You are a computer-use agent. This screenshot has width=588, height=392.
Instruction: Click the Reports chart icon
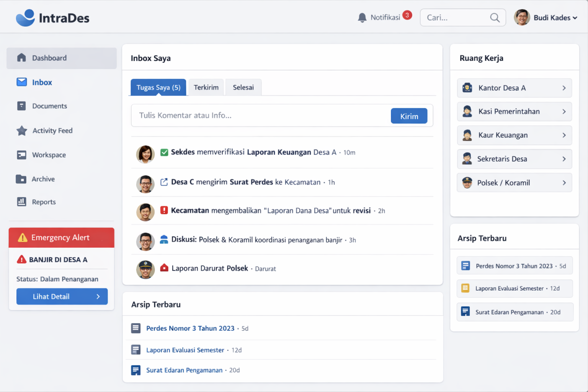pyautogui.click(x=21, y=202)
